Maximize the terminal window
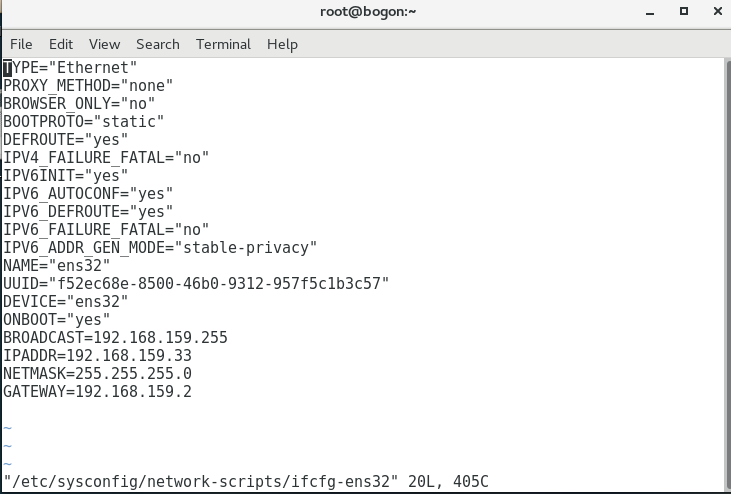The width and height of the screenshot is (731, 494). (684, 11)
